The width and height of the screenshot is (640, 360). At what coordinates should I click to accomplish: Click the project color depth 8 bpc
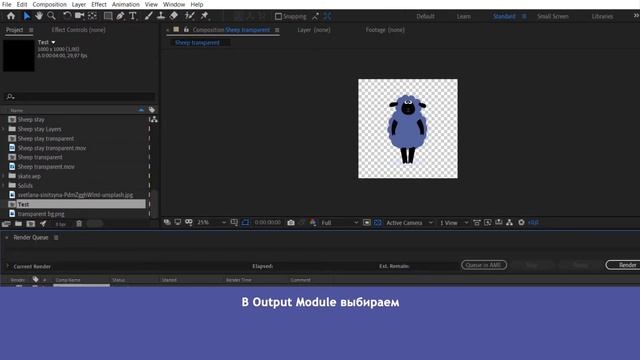click(x=60, y=224)
